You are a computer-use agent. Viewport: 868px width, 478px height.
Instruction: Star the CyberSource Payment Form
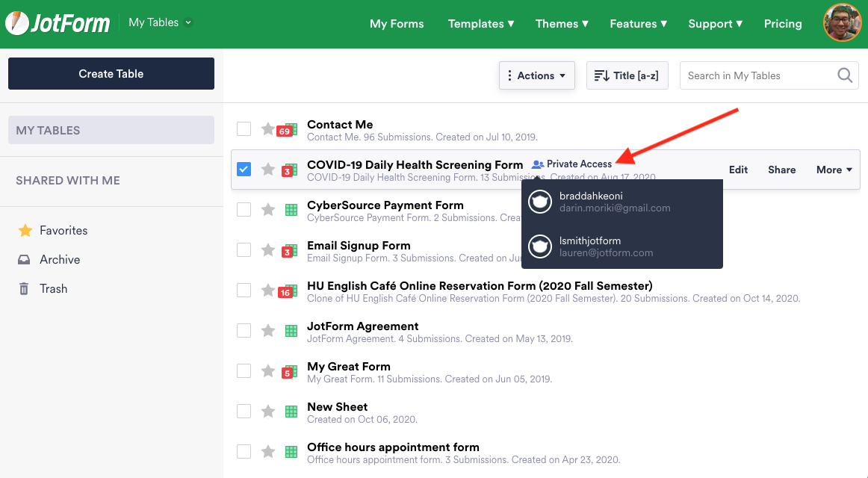pyautogui.click(x=268, y=210)
